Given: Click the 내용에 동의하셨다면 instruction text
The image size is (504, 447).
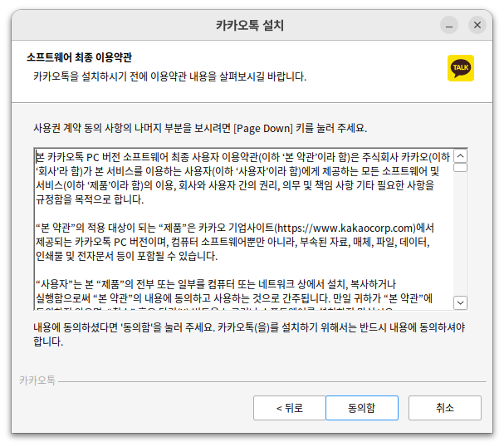Looking at the screenshot, I should point(249,335).
